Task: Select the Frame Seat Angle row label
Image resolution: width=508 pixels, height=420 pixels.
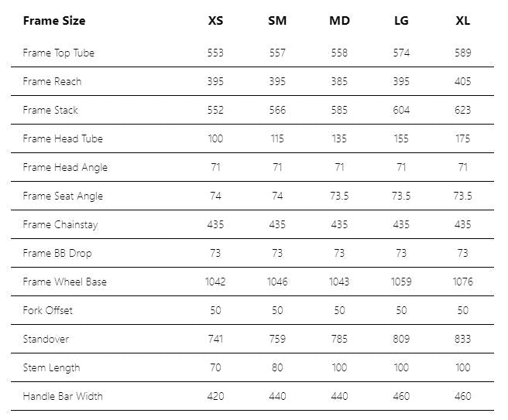Action: (63, 196)
